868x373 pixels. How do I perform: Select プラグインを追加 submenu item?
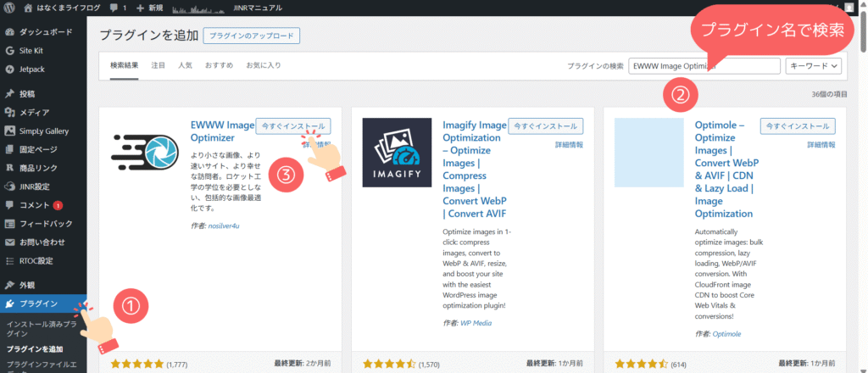(35, 349)
